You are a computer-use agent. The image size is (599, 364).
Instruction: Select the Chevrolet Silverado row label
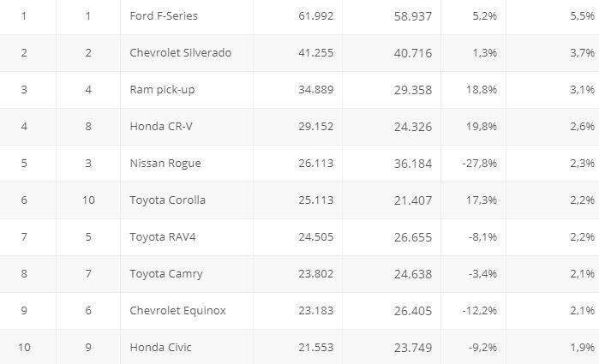(180, 53)
